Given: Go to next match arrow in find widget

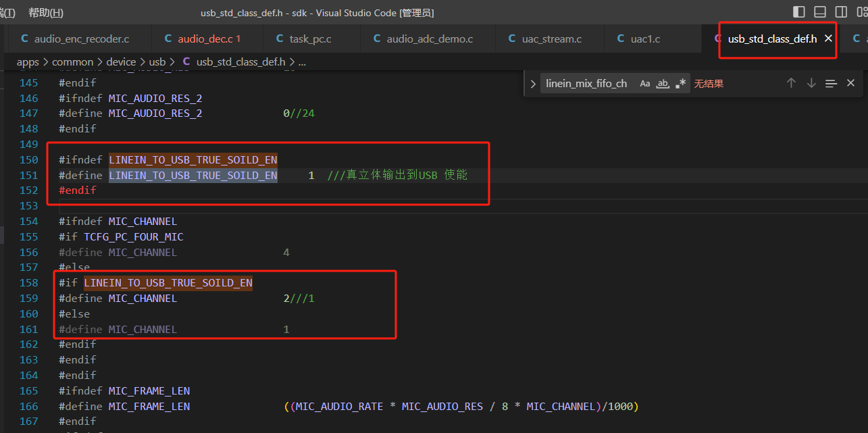Looking at the screenshot, I should point(811,83).
